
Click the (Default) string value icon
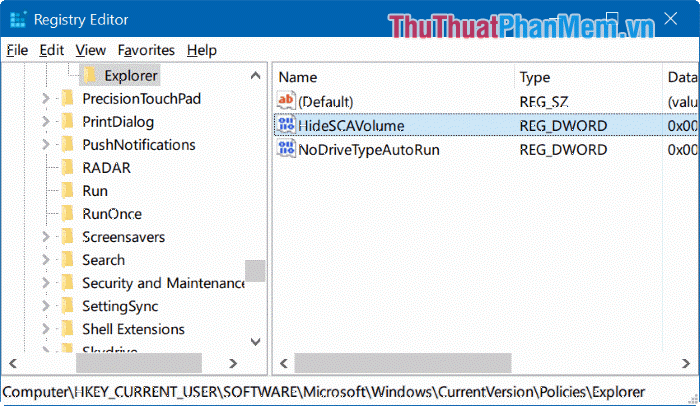tap(286, 100)
